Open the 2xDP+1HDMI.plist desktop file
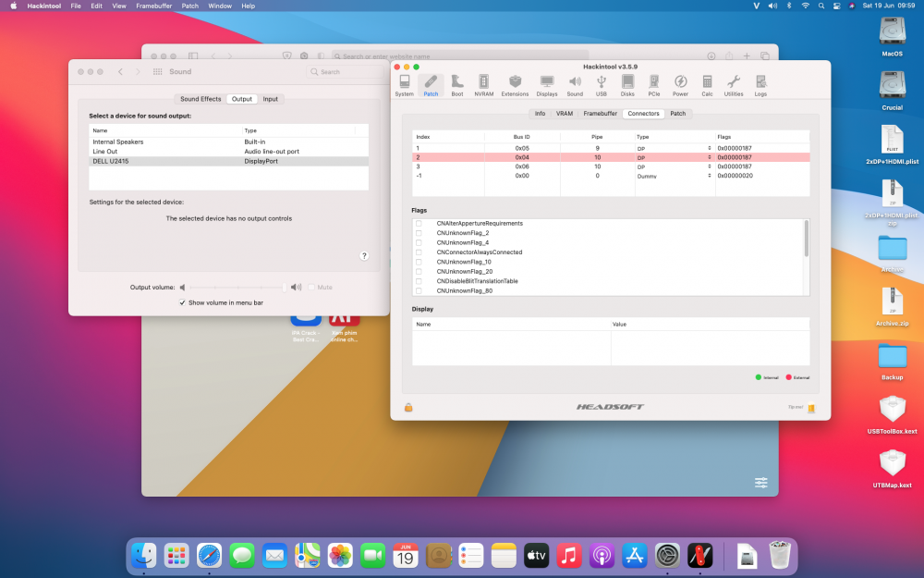This screenshot has height=578, width=924. 893,144
